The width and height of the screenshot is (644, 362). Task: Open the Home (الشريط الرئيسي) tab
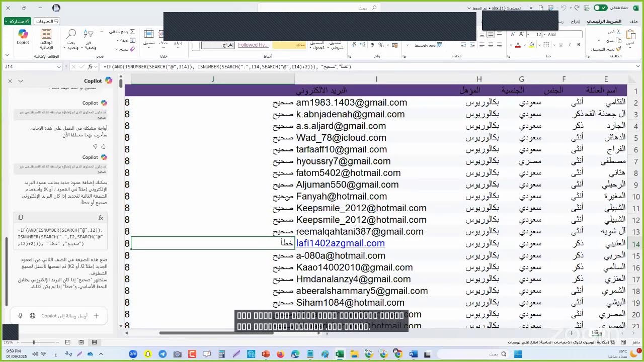pos(604,21)
